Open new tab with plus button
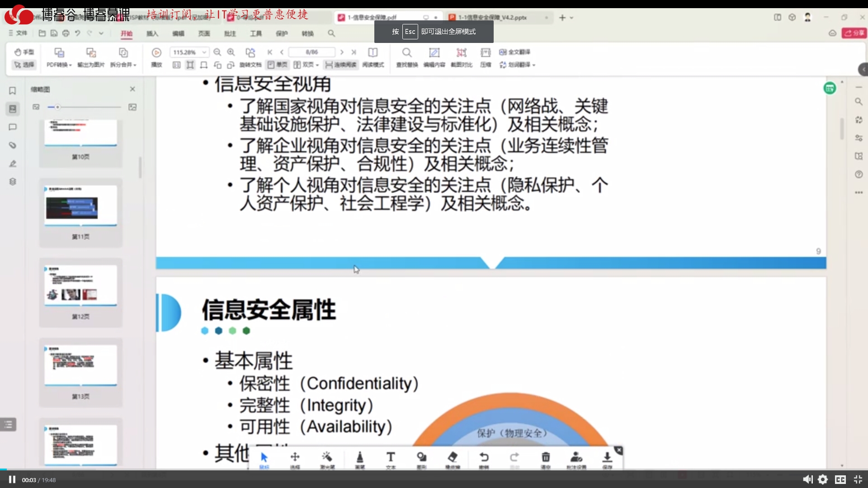This screenshot has height=488, width=868. [x=562, y=17]
